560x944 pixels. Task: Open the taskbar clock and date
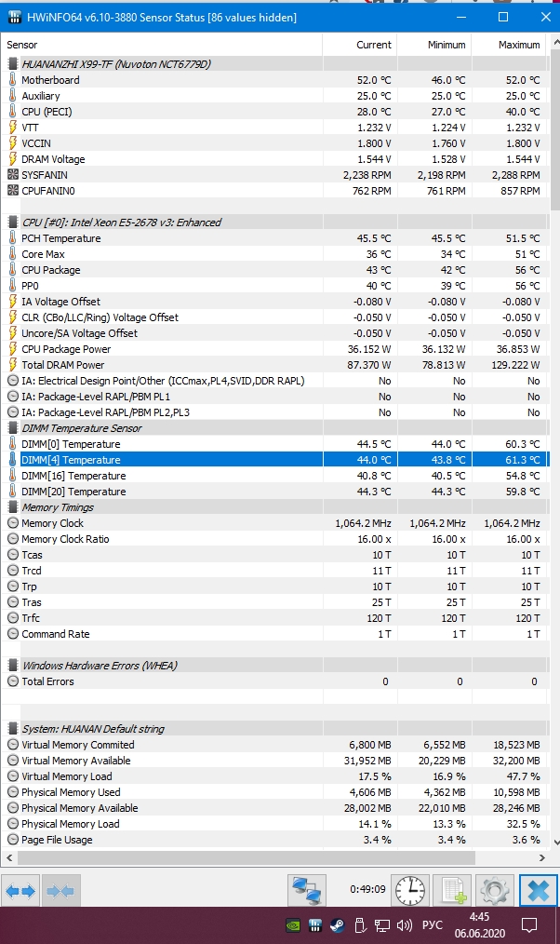480,925
